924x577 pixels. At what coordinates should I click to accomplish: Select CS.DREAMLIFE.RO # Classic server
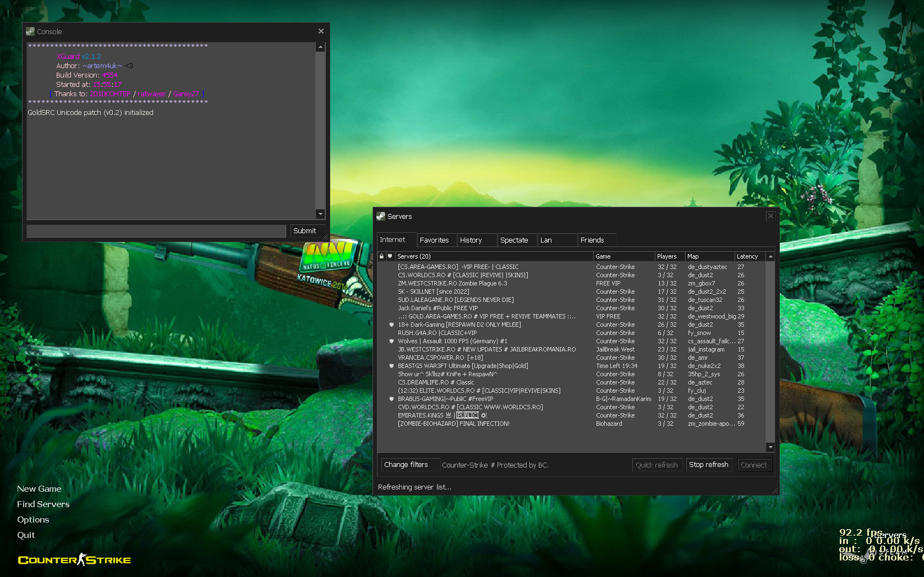click(571, 382)
